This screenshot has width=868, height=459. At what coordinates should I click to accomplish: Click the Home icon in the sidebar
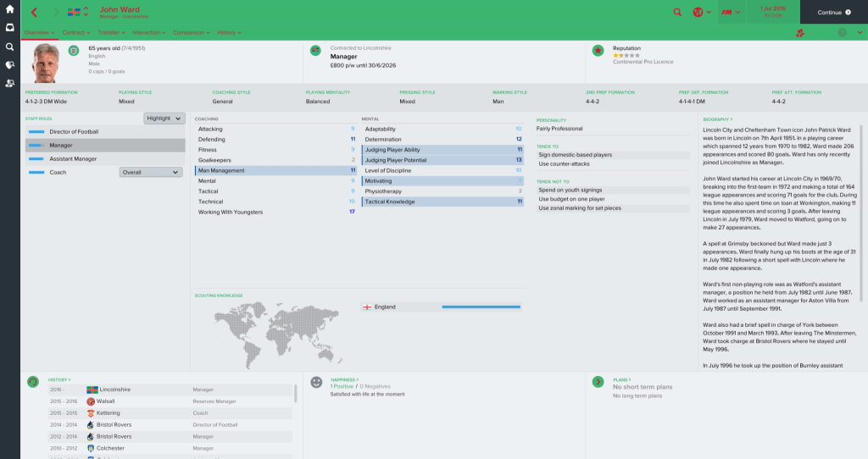(x=9, y=9)
